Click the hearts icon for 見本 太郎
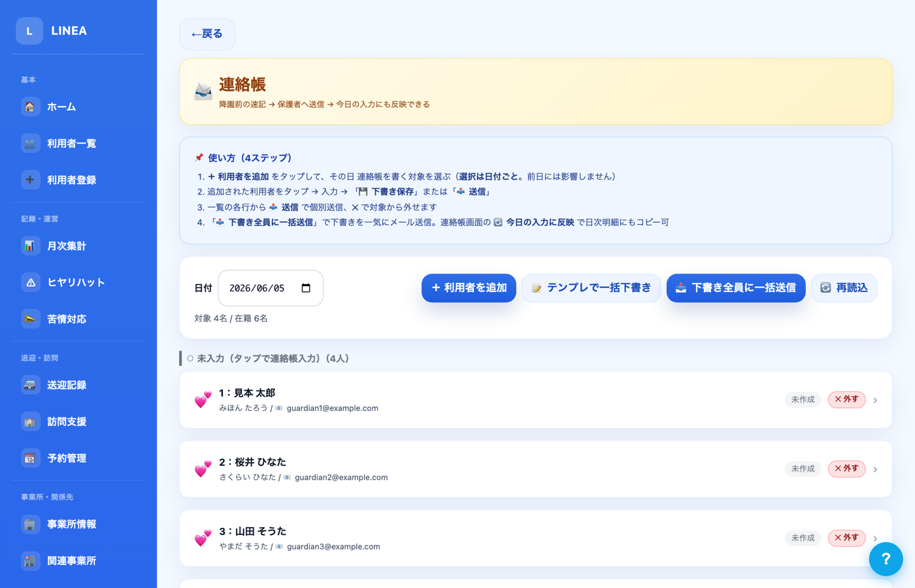Viewport: 915px width, 588px height. pyautogui.click(x=203, y=400)
